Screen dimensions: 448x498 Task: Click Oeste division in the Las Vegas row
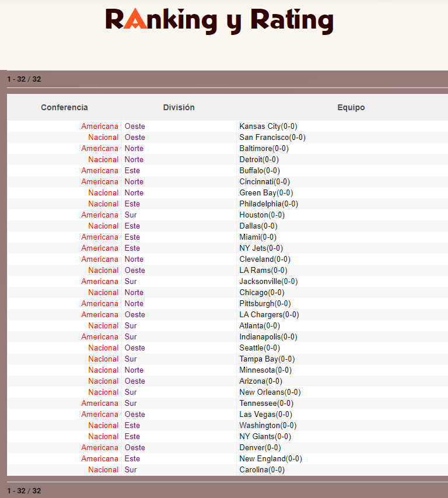[x=135, y=414]
